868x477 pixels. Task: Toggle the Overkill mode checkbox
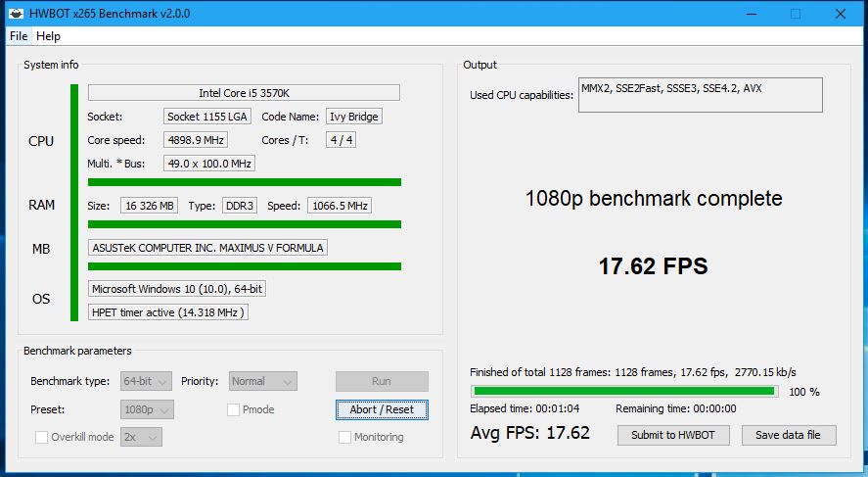click(x=41, y=437)
